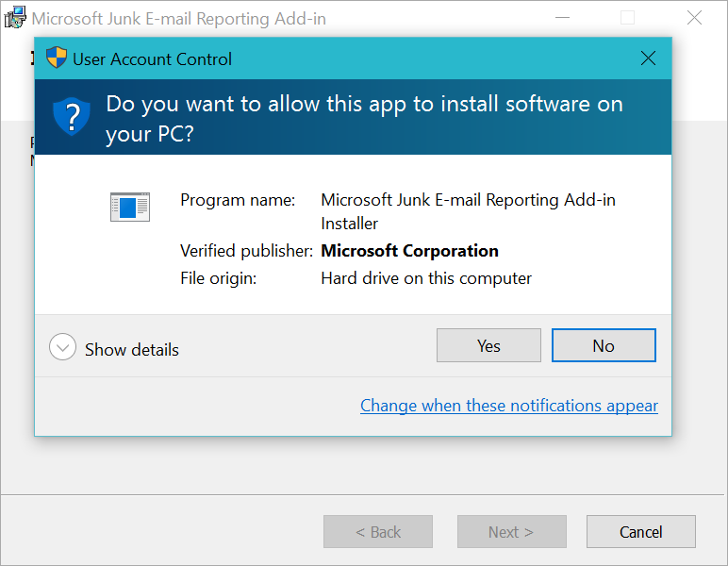Image resolution: width=728 pixels, height=566 pixels.
Task: Click the blue question-mark shield icon
Action: [x=71, y=117]
